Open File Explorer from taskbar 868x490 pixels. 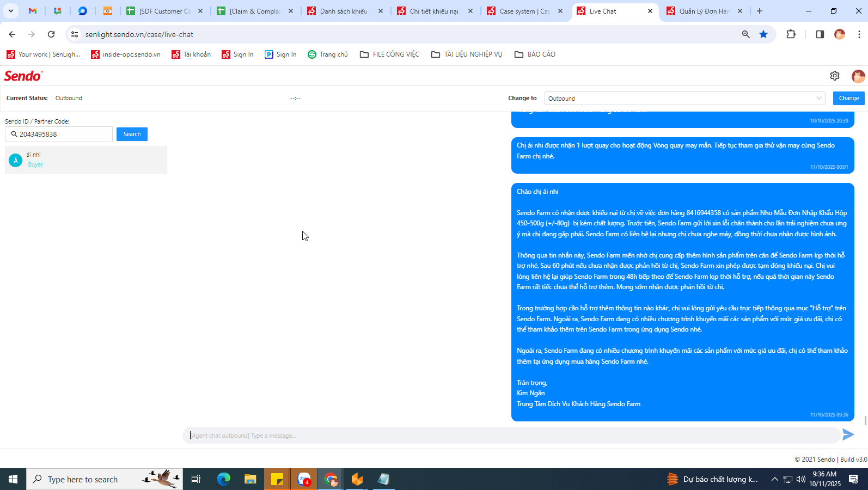coord(250,479)
